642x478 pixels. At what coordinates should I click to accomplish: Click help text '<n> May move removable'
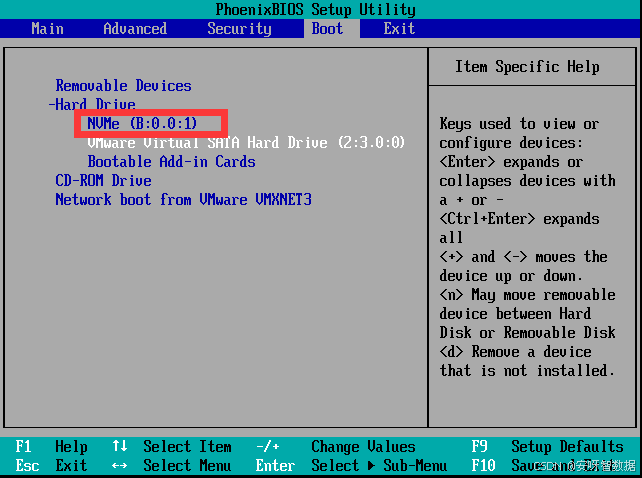527,295
